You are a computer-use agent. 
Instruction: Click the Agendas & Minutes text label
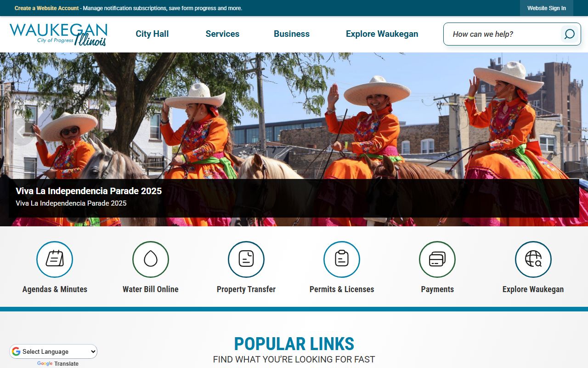pyautogui.click(x=55, y=289)
